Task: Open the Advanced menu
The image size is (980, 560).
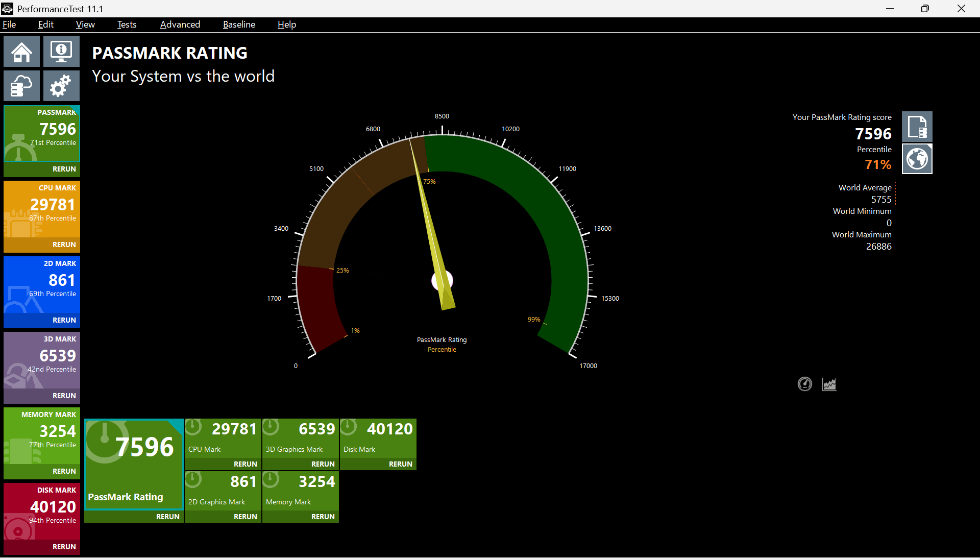Action: click(180, 25)
